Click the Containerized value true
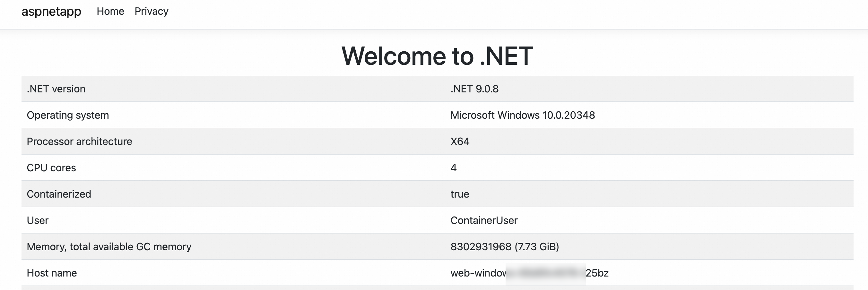 pyautogui.click(x=460, y=194)
